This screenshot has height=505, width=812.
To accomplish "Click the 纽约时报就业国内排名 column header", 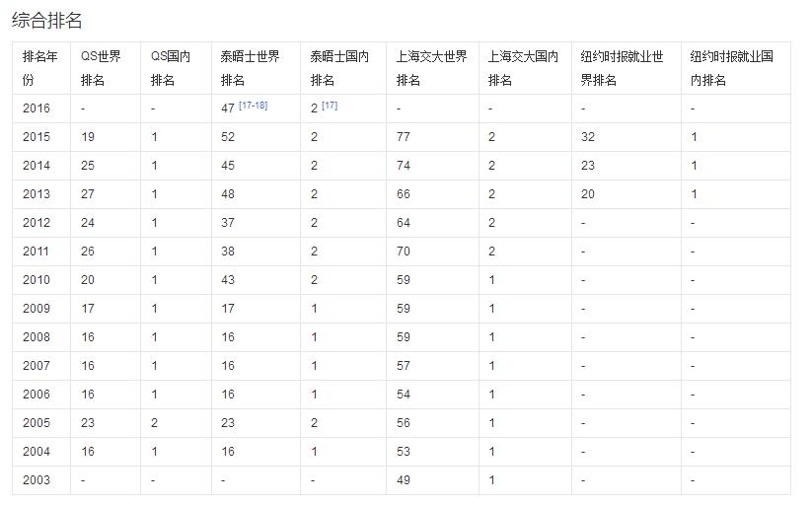I will (736, 68).
